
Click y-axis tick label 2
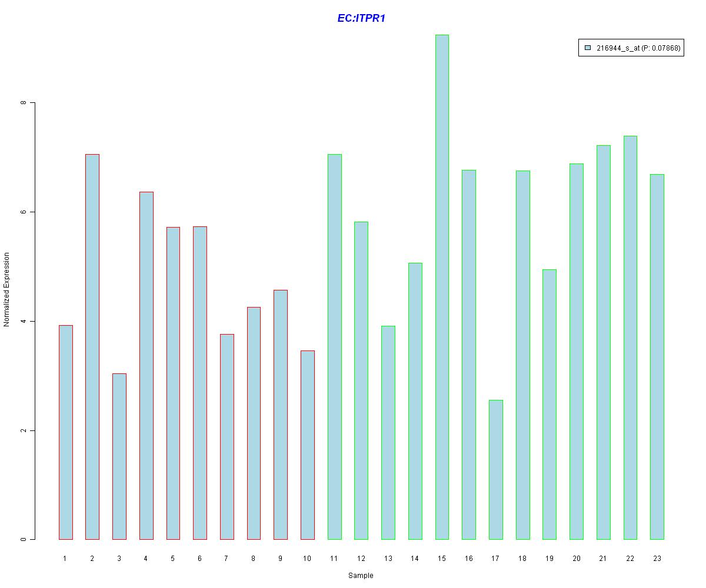pyautogui.click(x=24, y=430)
